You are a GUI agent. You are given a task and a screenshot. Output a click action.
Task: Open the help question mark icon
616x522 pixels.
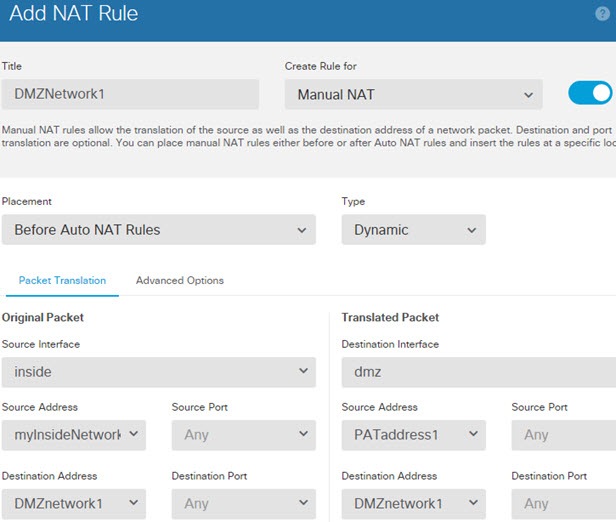602,14
